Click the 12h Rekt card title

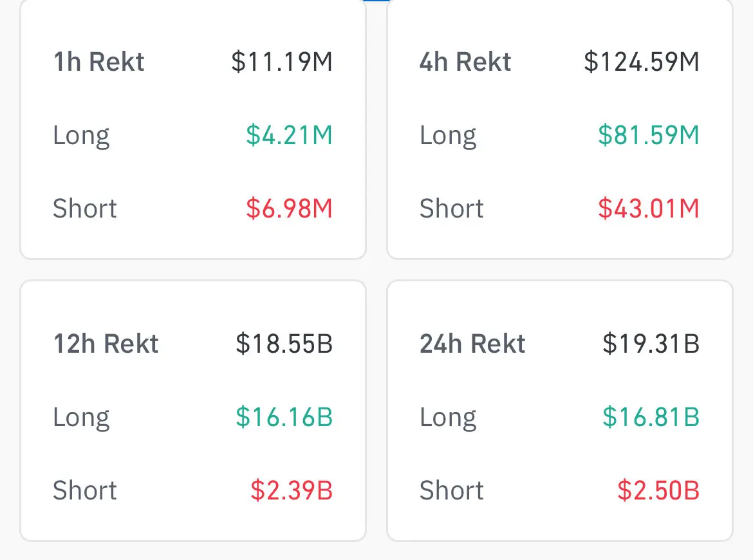(x=106, y=344)
